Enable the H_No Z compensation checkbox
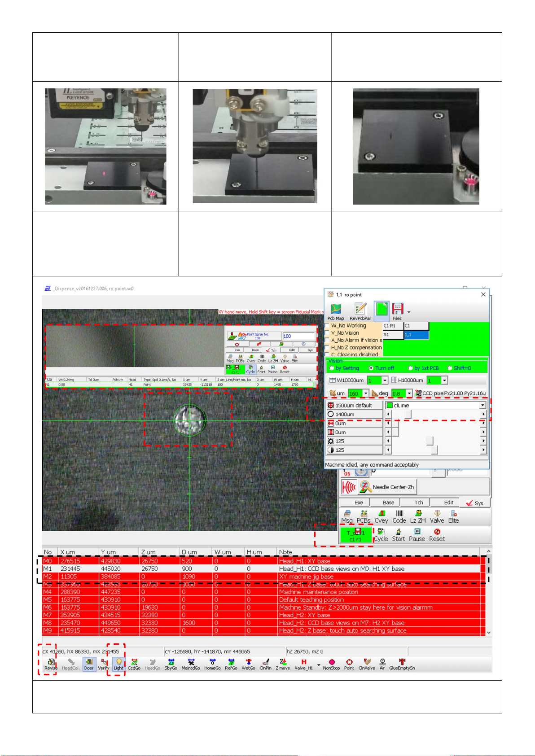 (x=327, y=347)
